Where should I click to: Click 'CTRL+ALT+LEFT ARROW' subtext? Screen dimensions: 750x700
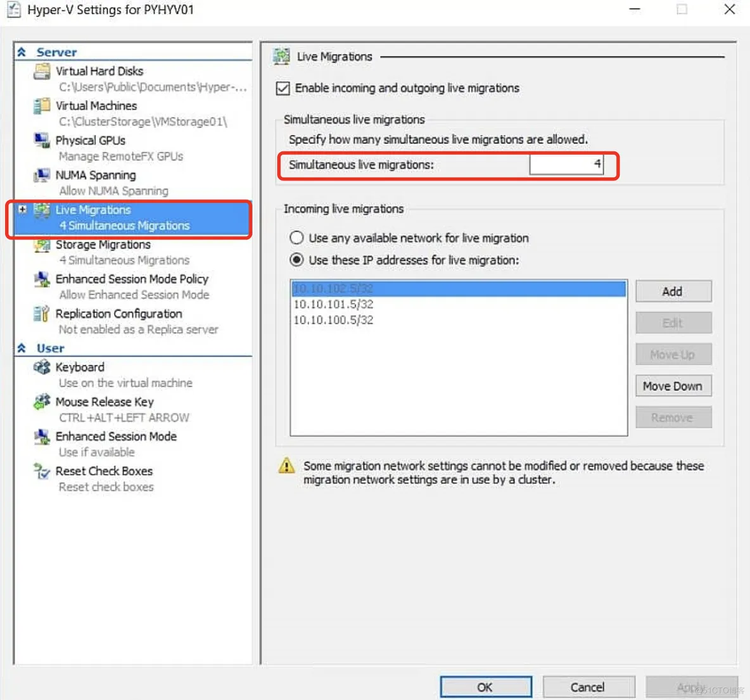pyautogui.click(x=124, y=417)
